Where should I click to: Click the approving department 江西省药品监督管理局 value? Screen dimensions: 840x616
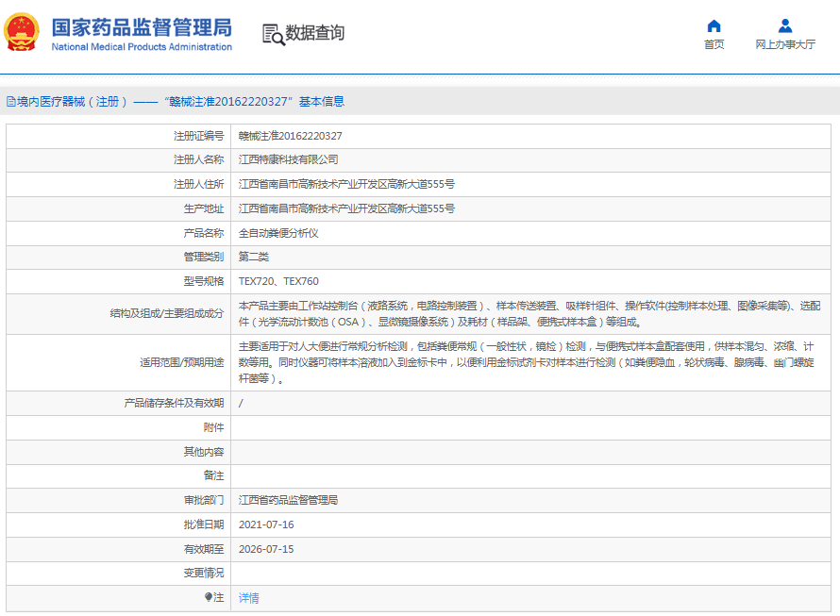coord(288,500)
